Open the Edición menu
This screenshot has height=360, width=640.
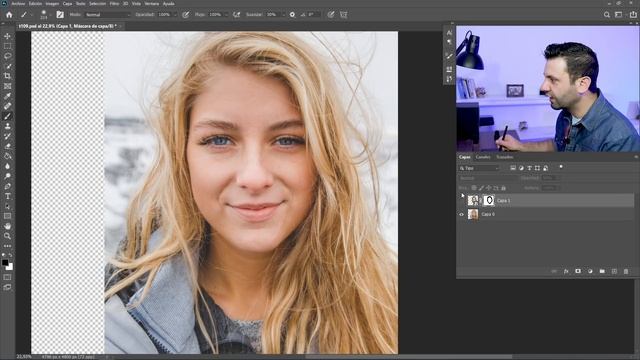pyautogui.click(x=35, y=3)
